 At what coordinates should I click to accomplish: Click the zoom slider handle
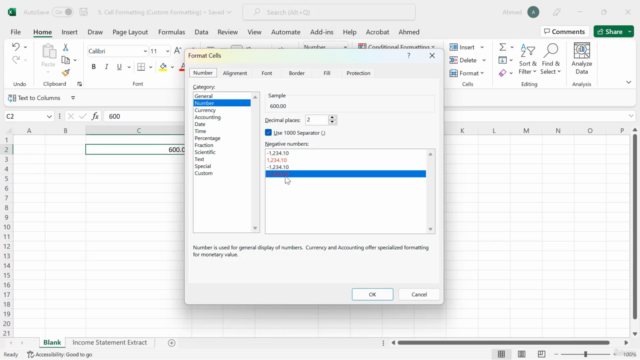(x=585, y=354)
